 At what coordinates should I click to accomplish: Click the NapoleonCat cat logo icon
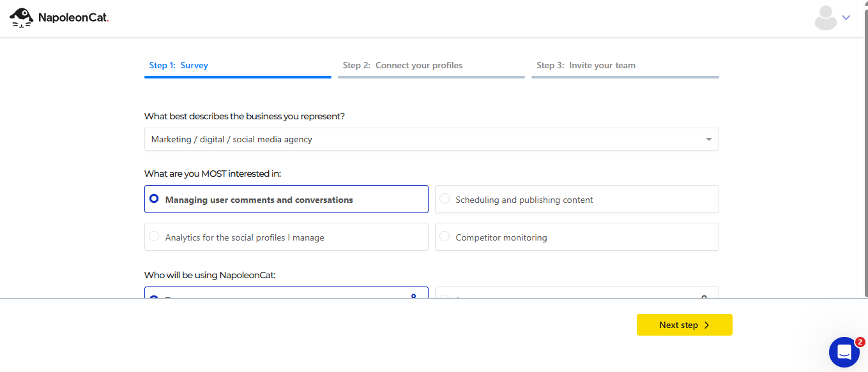21,18
